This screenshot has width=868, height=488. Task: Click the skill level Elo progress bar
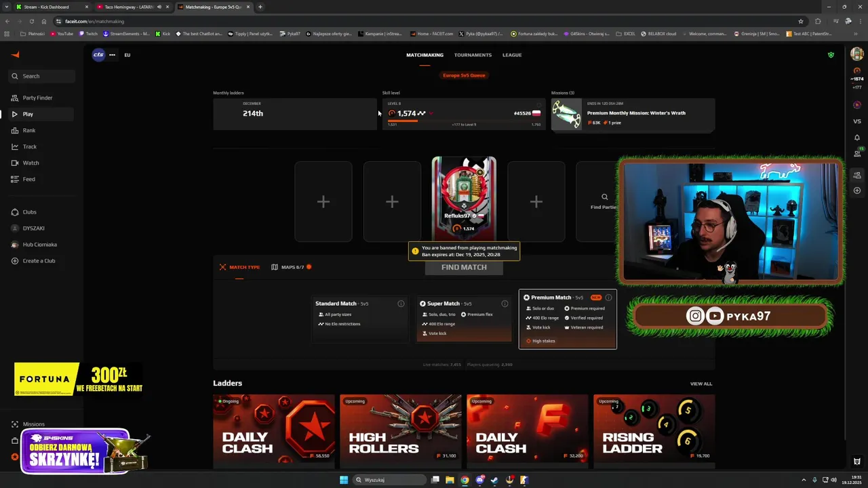pyautogui.click(x=464, y=121)
